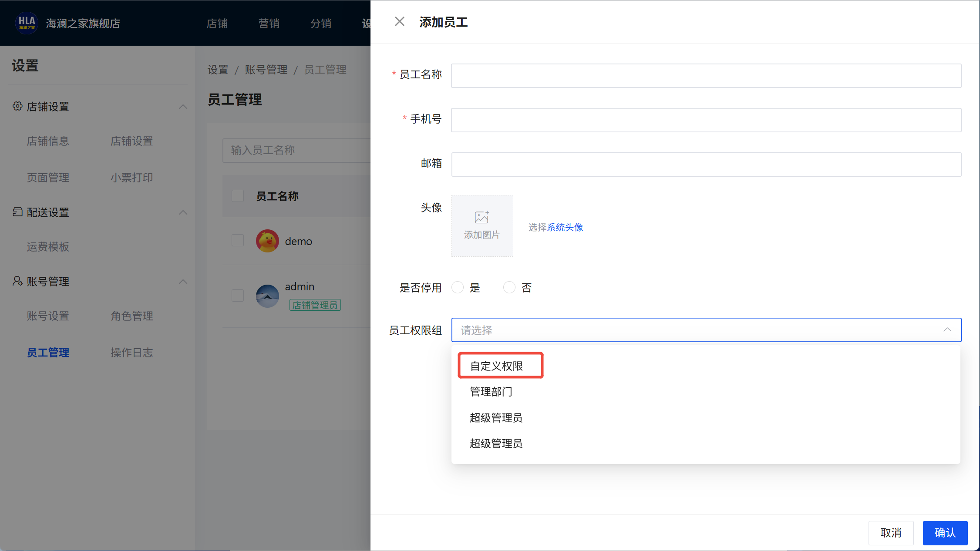The image size is (980, 551).
Task: Click the demo employee duck avatar
Action: point(267,241)
